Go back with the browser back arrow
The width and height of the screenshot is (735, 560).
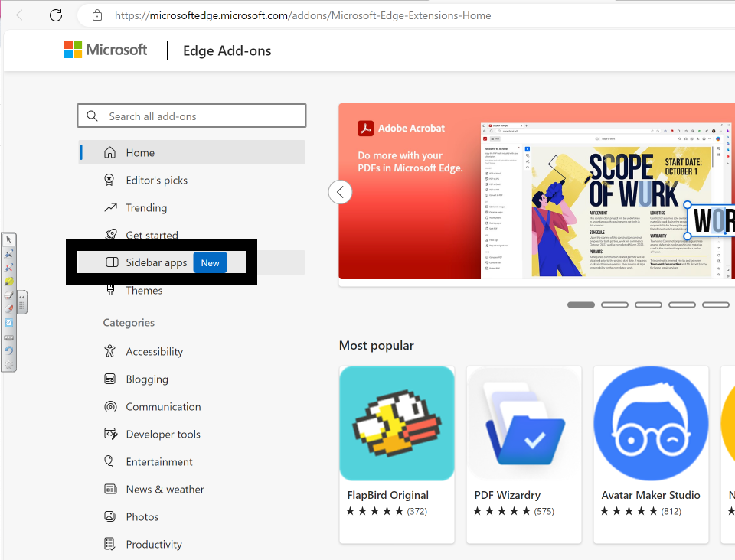[22, 15]
